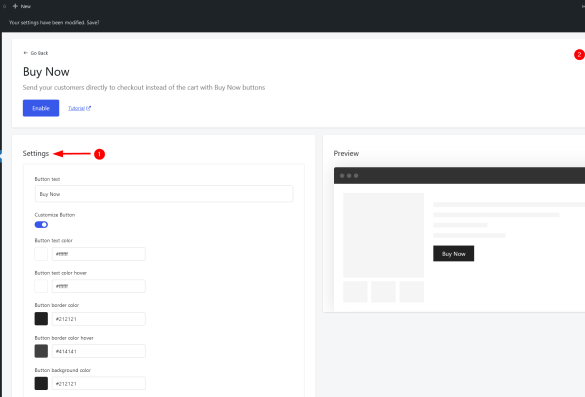The height and width of the screenshot is (397, 585).
Task: Click the Enable button
Action: (41, 108)
